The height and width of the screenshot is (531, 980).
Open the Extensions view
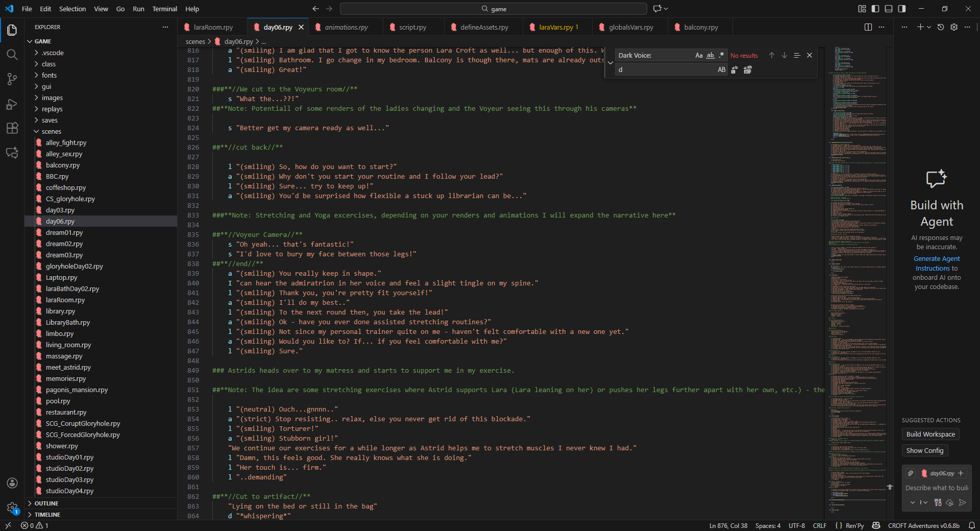click(12, 128)
